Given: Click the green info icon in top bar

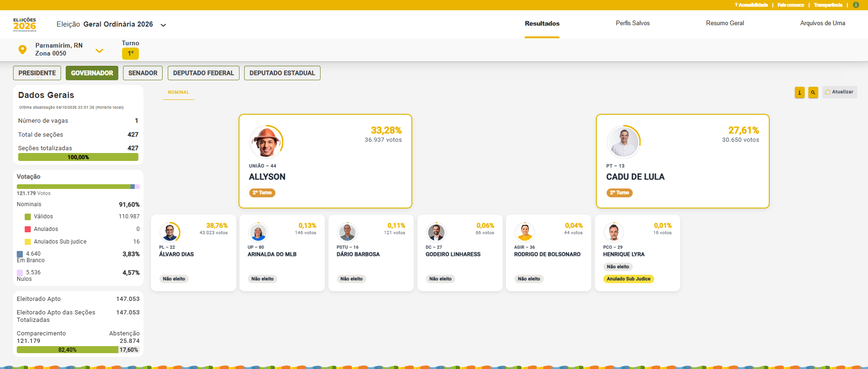Looking at the screenshot, I should click(856, 5).
